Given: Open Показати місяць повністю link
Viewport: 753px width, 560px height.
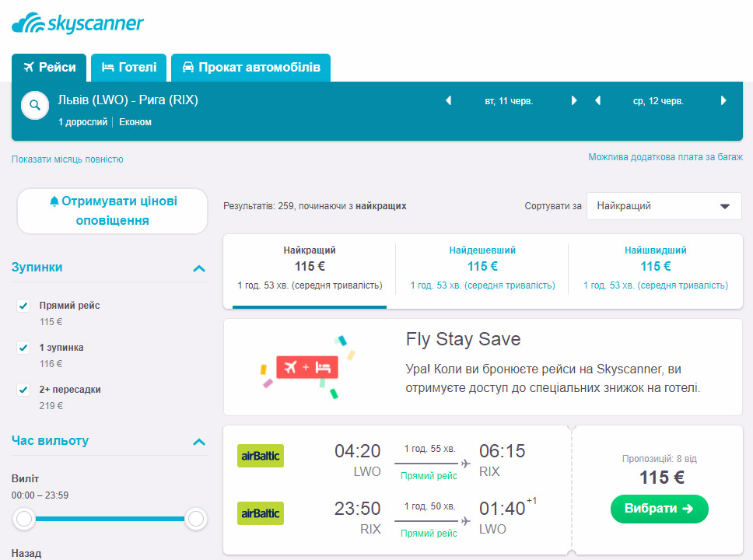Looking at the screenshot, I should point(67,159).
